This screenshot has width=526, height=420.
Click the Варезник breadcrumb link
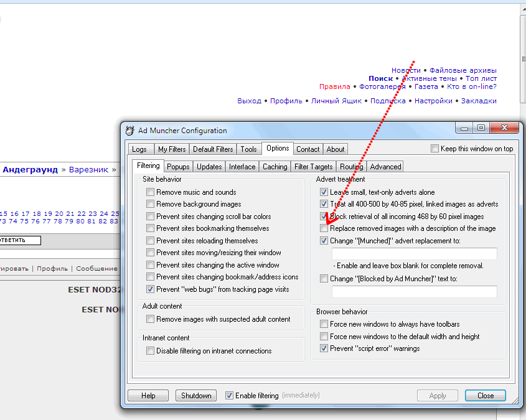click(x=88, y=170)
